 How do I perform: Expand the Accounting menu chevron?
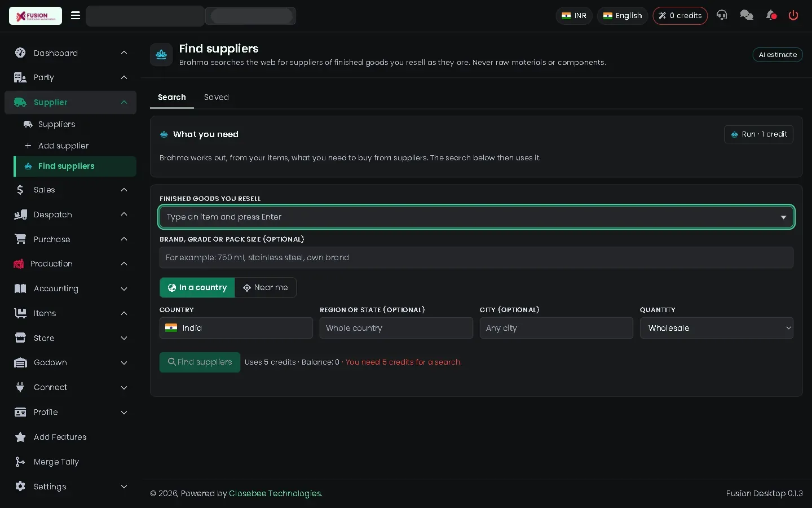click(124, 288)
